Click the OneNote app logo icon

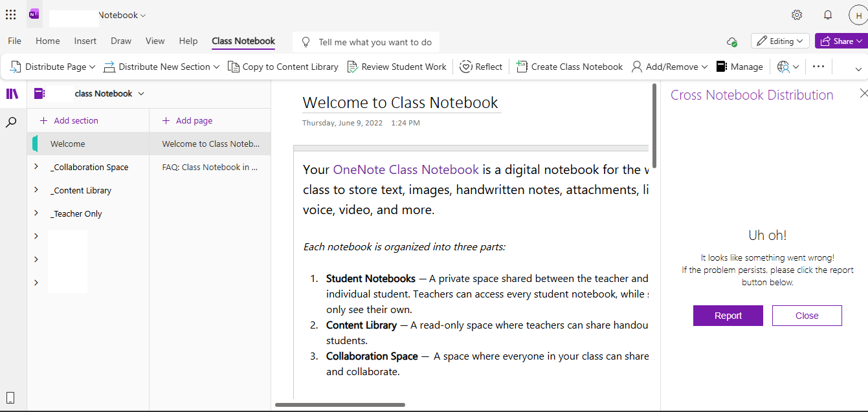[x=34, y=14]
